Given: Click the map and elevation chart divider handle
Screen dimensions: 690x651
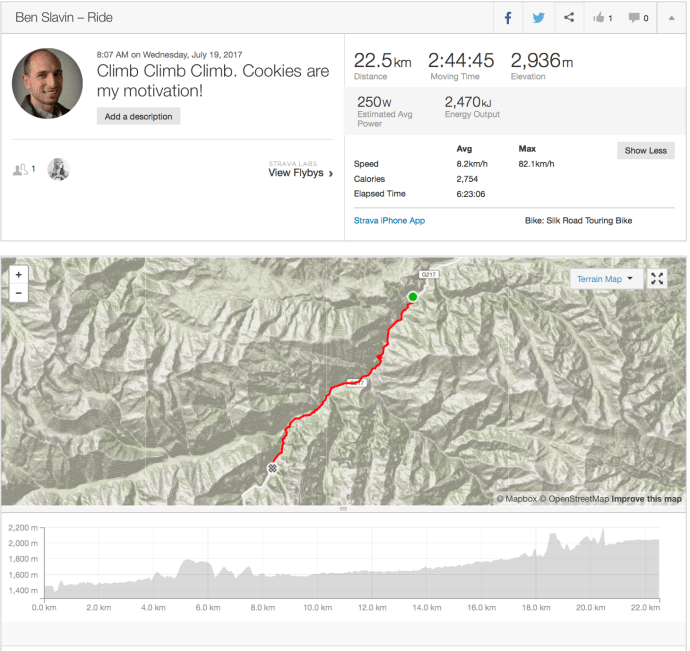Looking at the screenshot, I should 343,509.
